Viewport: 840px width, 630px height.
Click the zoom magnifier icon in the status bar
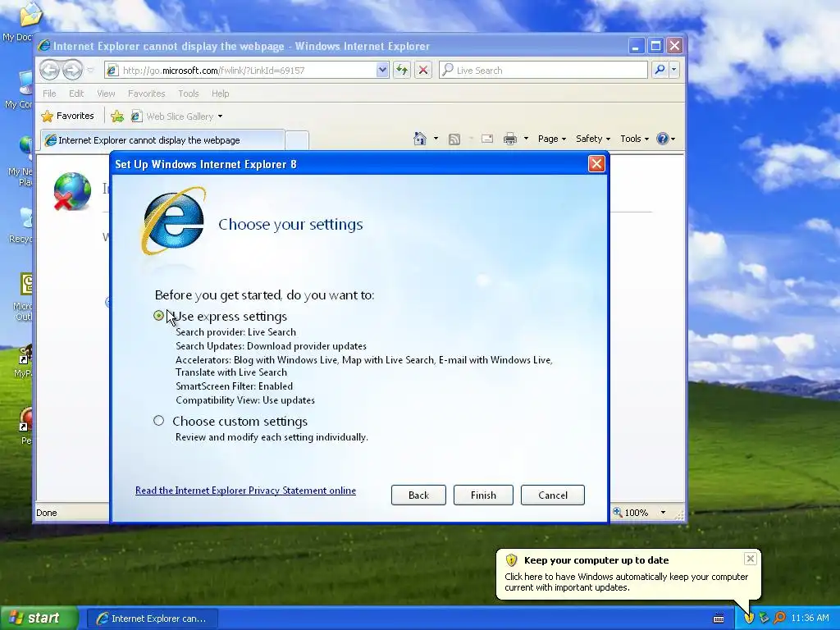[x=618, y=512]
